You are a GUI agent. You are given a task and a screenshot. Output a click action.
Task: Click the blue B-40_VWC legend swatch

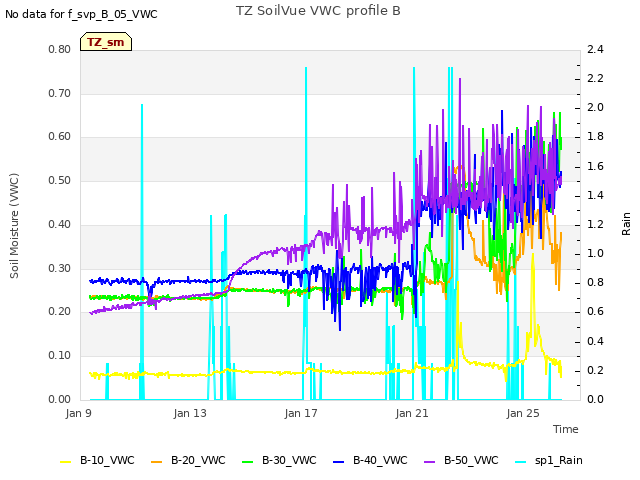tap(339, 462)
